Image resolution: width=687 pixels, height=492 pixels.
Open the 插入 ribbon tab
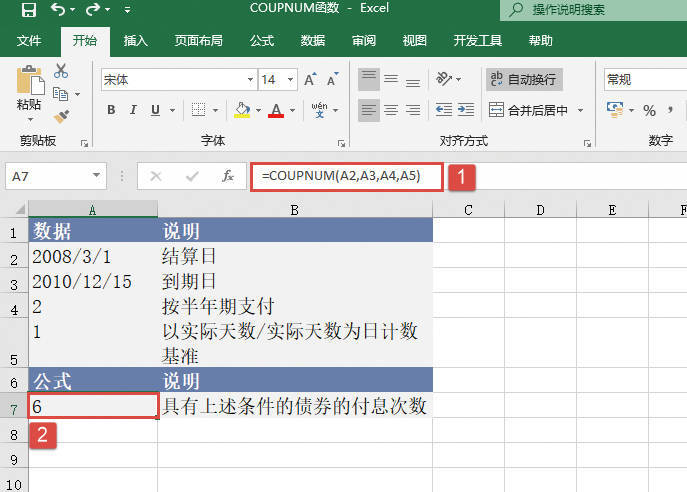tap(135, 41)
